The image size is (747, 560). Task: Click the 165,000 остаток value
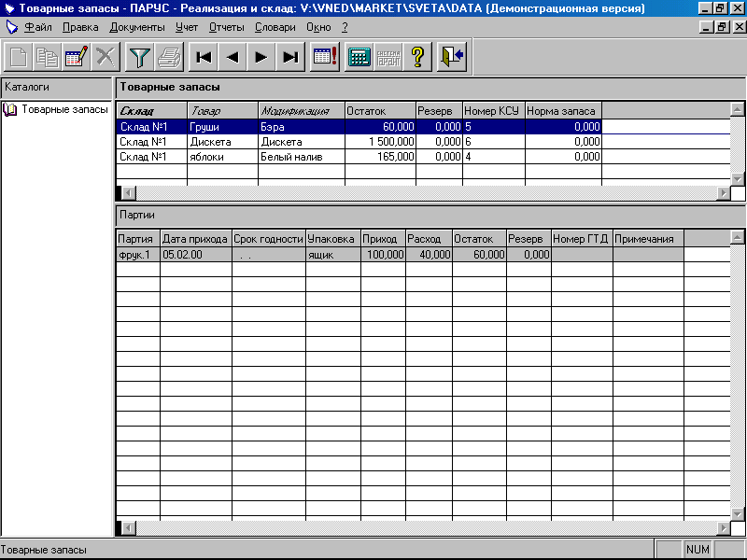(380, 157)
